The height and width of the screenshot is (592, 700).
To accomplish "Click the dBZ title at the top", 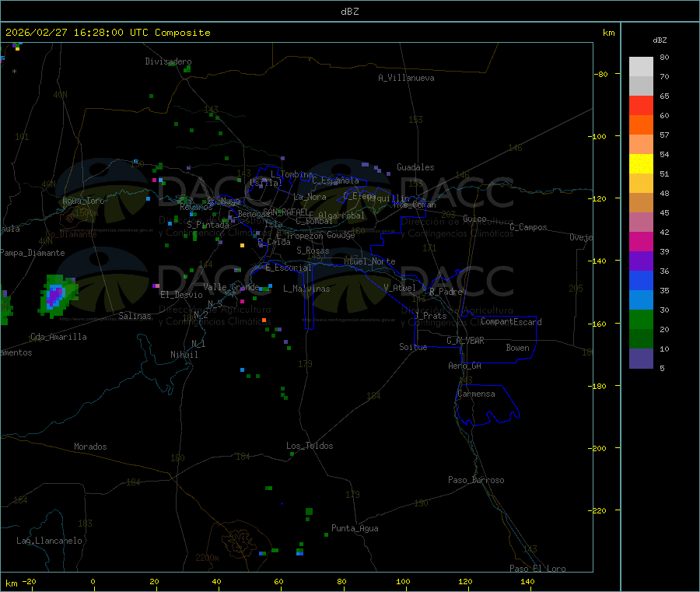I will pyautogui.click(x=349, y=12).
